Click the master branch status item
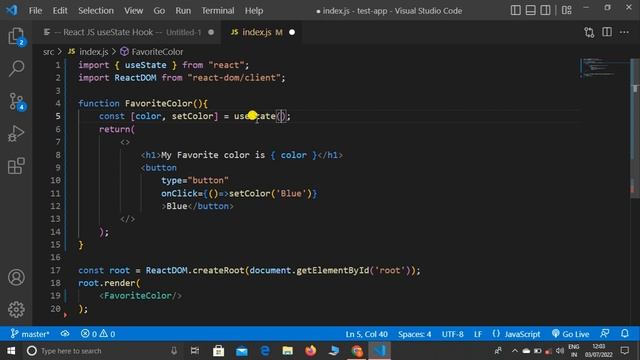640x360 pixels. pos(30,334)
